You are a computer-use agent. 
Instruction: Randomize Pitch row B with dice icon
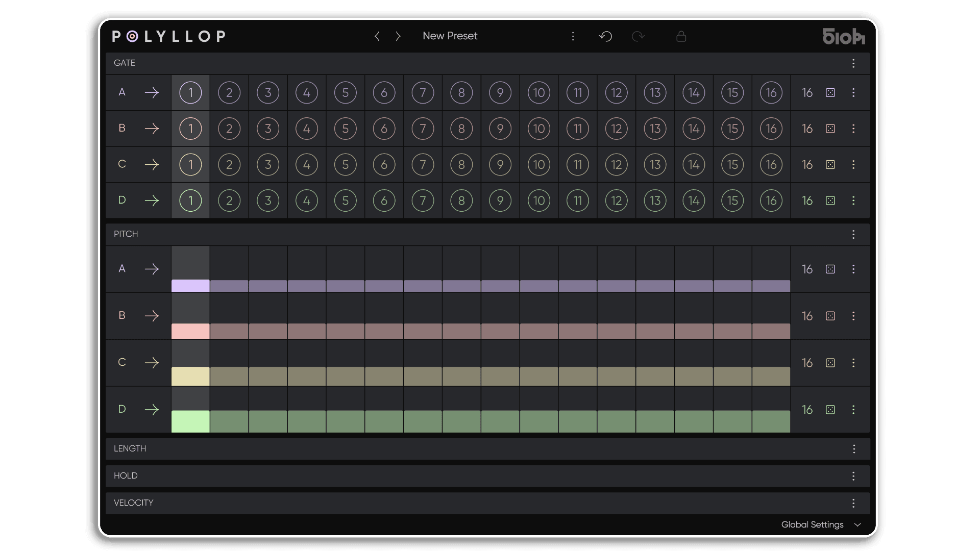tap(830, 316)
